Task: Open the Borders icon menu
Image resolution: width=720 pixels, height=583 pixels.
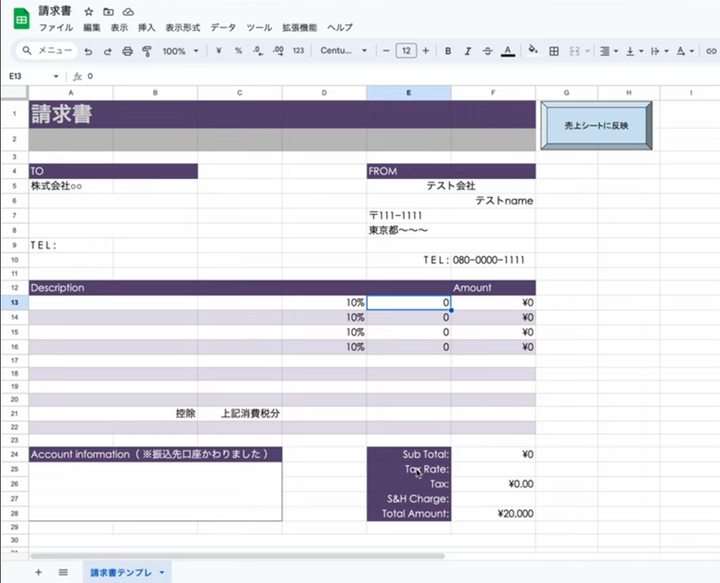Action: point(554,51)
